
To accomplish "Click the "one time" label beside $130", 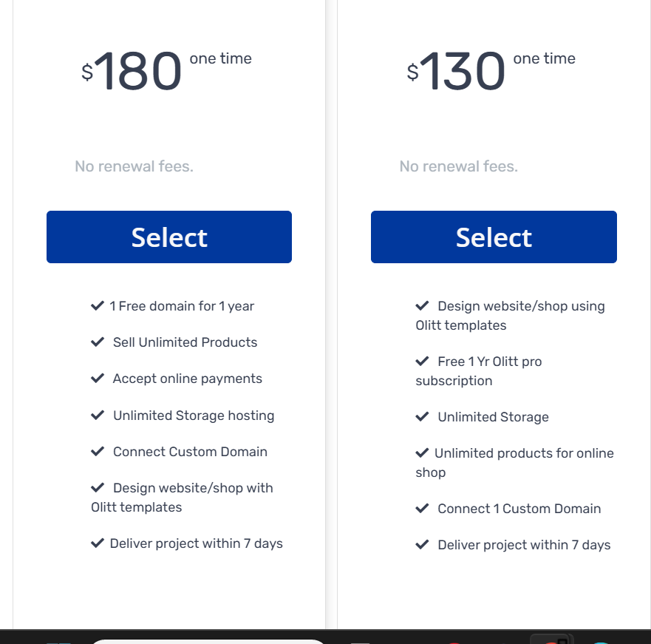I will tap(544, 59).
